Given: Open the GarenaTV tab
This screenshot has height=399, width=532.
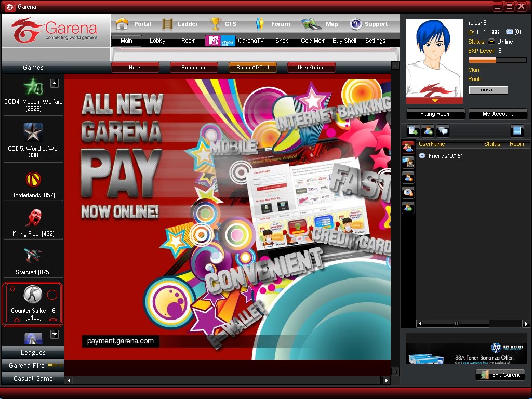Looking at the screenshot, I should [251, 41].
